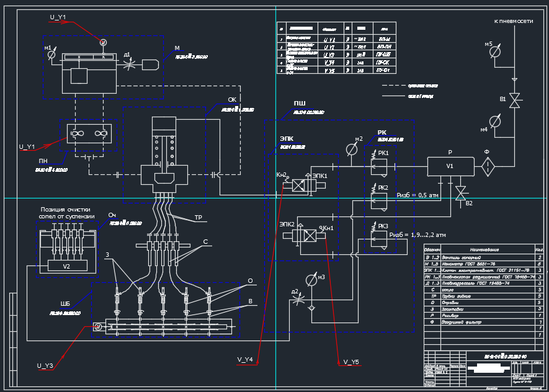This screenshot has height=392, width=549.
Task: Click the РК1 label
Action: (383, 153)
